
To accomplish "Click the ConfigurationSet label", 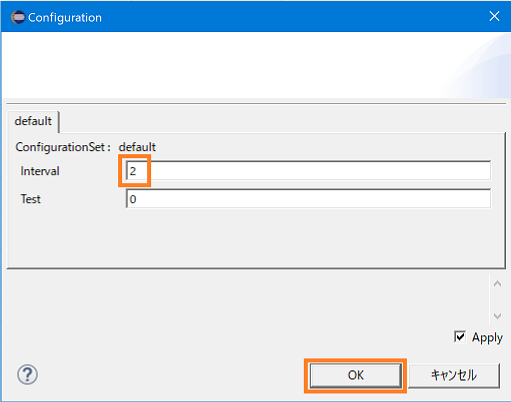I will (x=63, y=147).
